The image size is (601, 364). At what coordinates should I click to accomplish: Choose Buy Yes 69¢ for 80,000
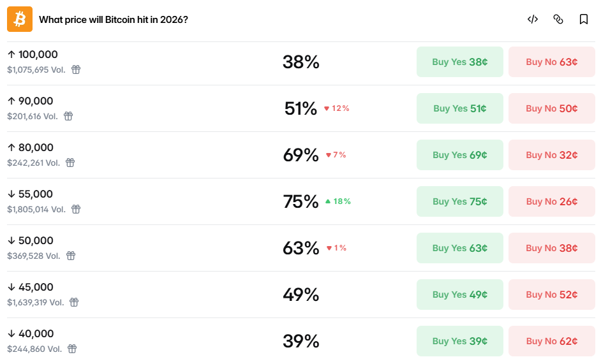(459, 155)
